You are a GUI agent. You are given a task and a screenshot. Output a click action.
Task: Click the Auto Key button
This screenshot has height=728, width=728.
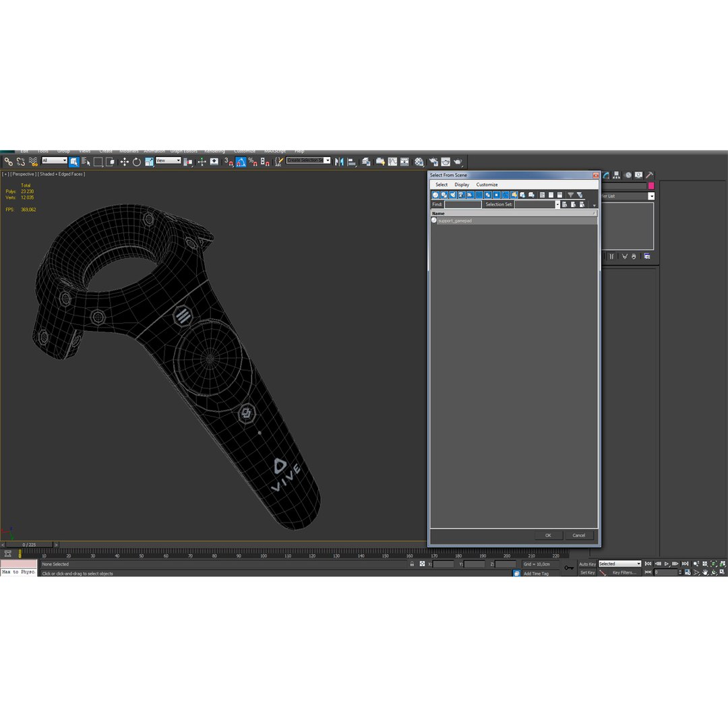point(587,564)
